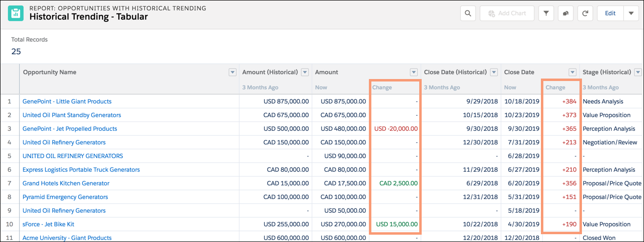
Task: Click the 10/18/2019 close date cell
Action: [523, 101]
